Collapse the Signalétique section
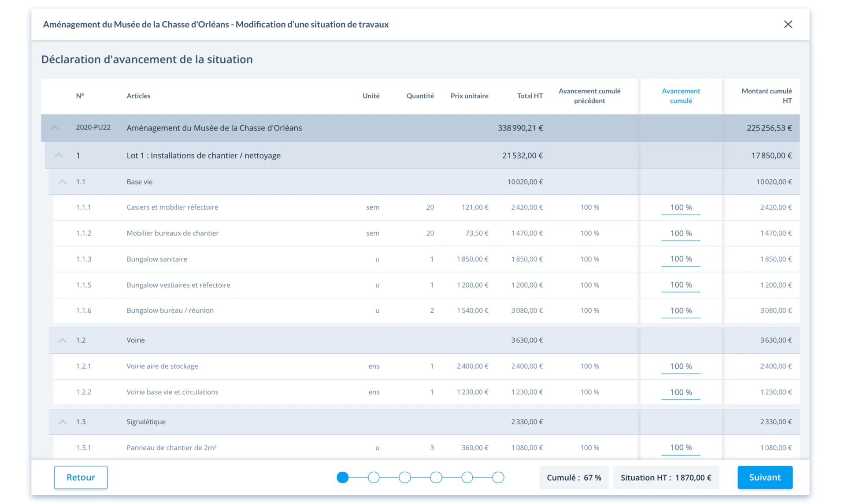Viewport: 841px width, 504px height. tap(63, 422)
